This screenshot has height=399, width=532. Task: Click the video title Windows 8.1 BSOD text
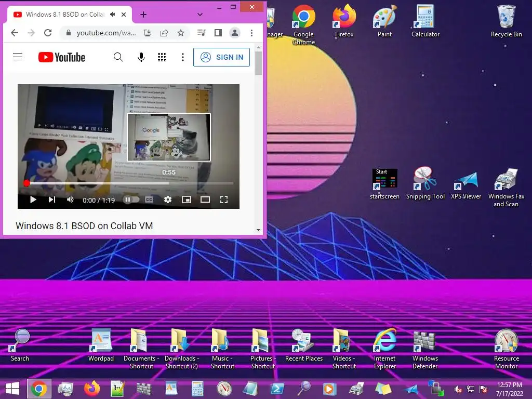[x=84, y=226]
